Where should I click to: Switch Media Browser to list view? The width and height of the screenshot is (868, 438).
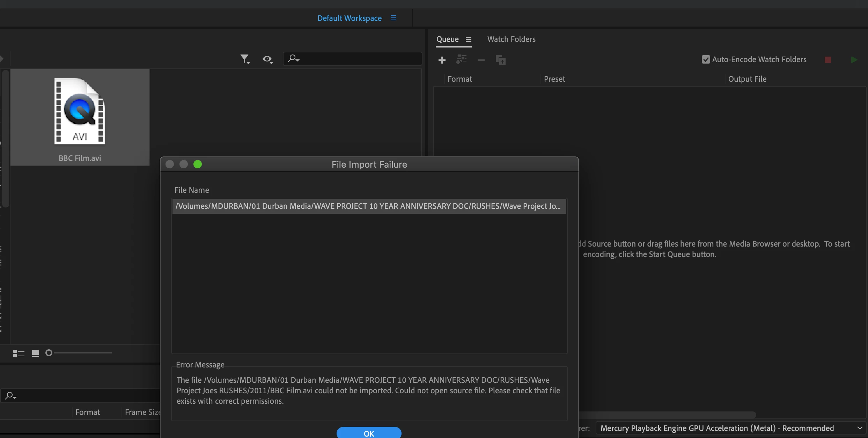tap(19, 353)
